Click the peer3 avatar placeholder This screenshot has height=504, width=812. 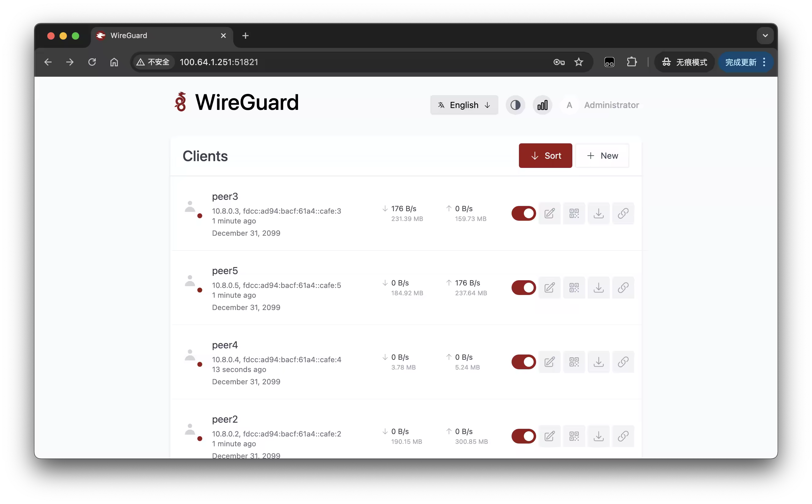click(190, 207)
